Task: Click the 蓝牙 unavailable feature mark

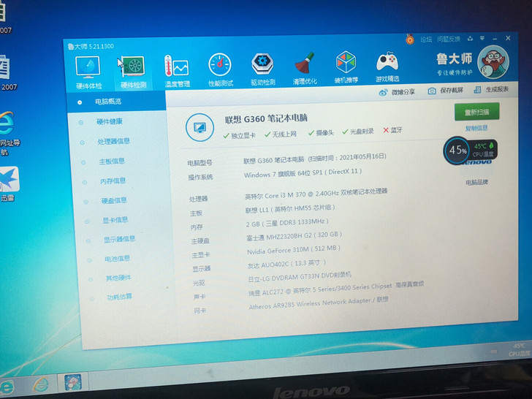Action: pos(392,130)
